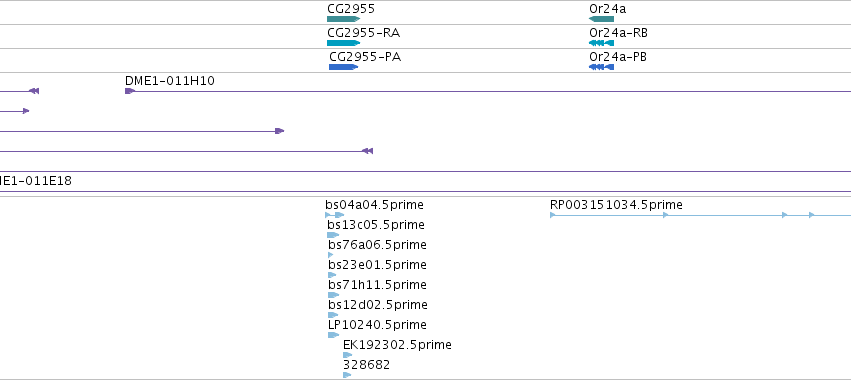Click the bs12d02.5prime EST glyph
The image size is (851, 380).
click(333, 315)
